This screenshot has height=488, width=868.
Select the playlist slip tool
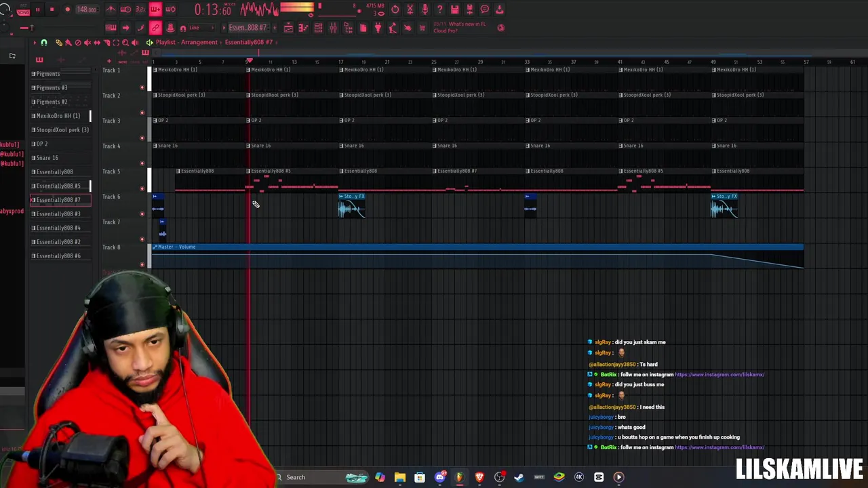[97, 43]
